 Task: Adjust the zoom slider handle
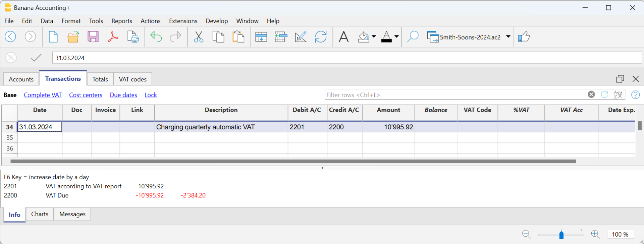click(561, 235)
